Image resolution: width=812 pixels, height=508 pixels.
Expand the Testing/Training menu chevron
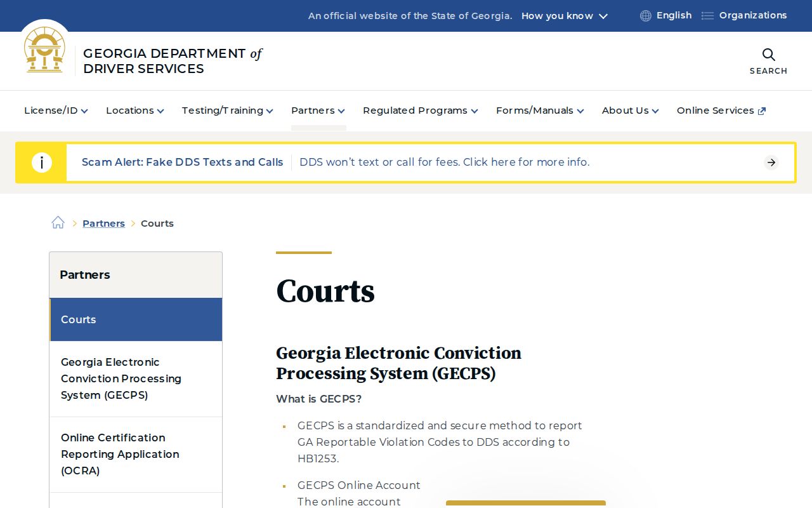[x=270, y=111]
